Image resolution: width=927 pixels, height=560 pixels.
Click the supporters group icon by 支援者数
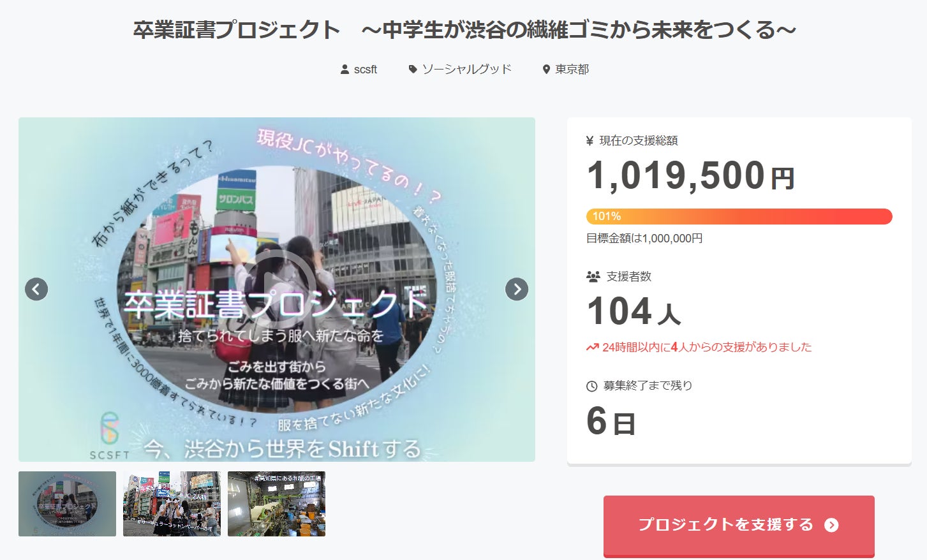(593, 277)
